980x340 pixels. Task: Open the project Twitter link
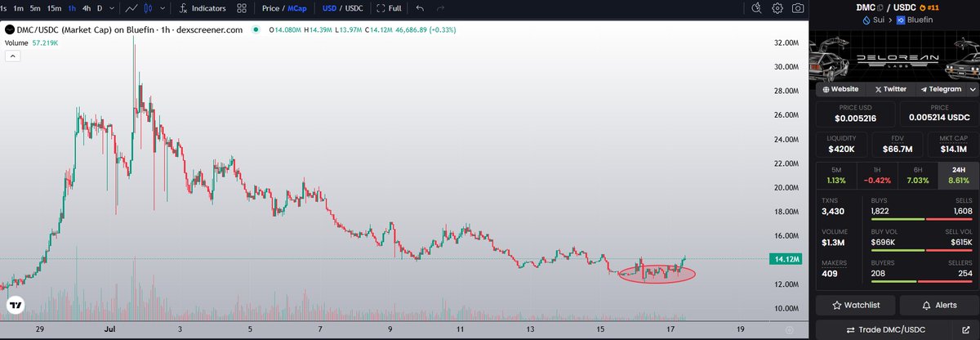click(890, 89)
